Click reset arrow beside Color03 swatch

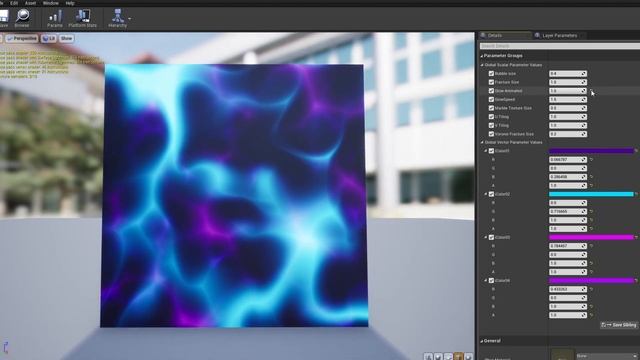coord(636,237)
